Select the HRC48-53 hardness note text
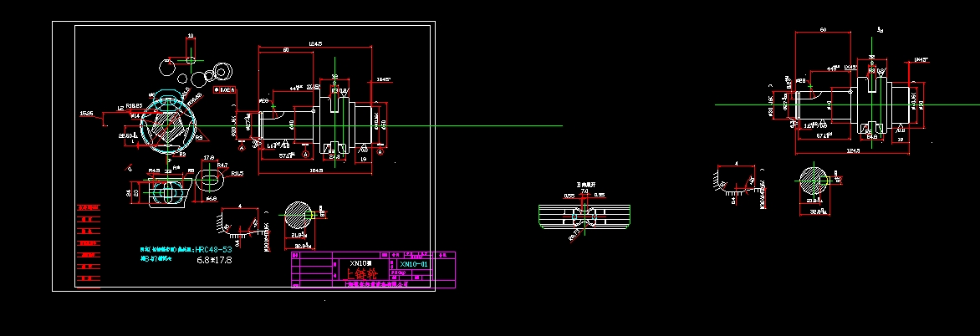The image size is (980, 336). [x=213, y=249]
